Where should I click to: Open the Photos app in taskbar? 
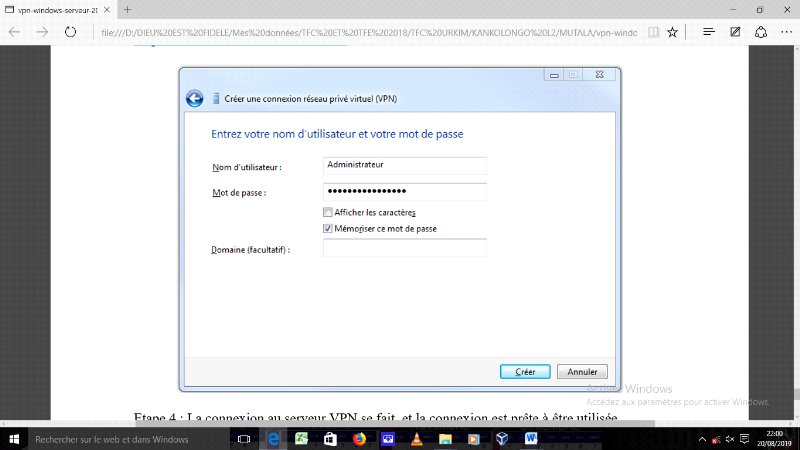pos(388,439)
